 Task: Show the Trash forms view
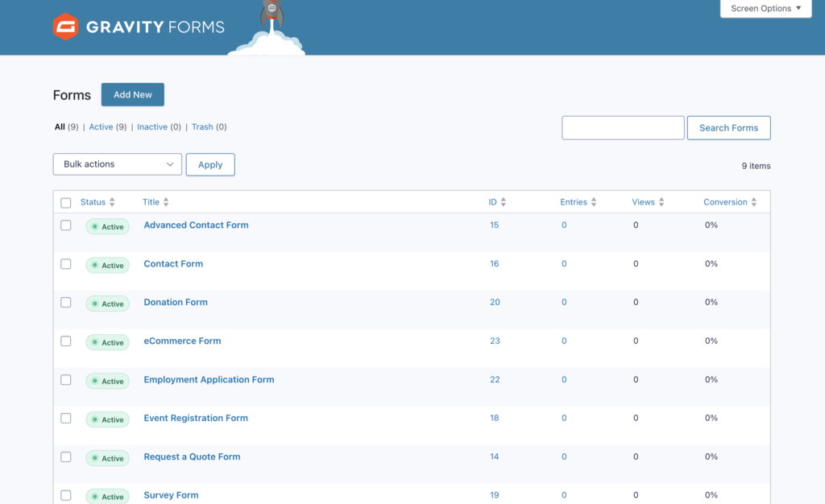(202, 127)
